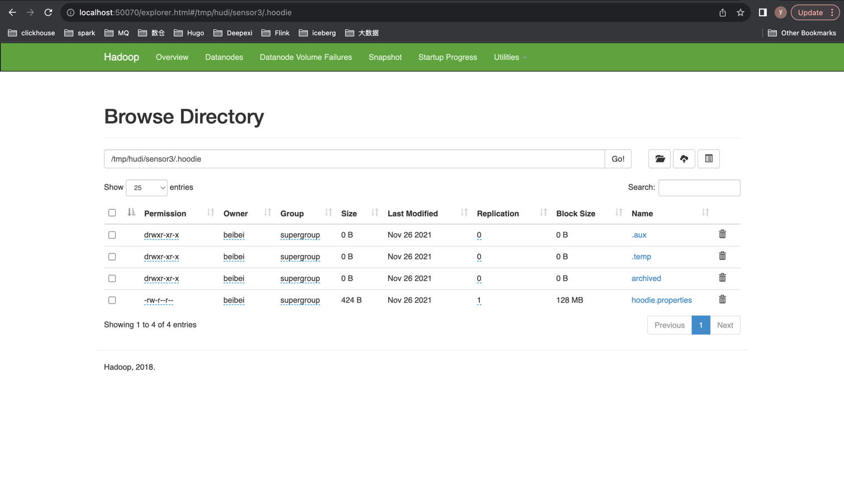The image size is (844, 504).
Task: Open the Other Bookmarks folder
Action: tap(802, 33)
